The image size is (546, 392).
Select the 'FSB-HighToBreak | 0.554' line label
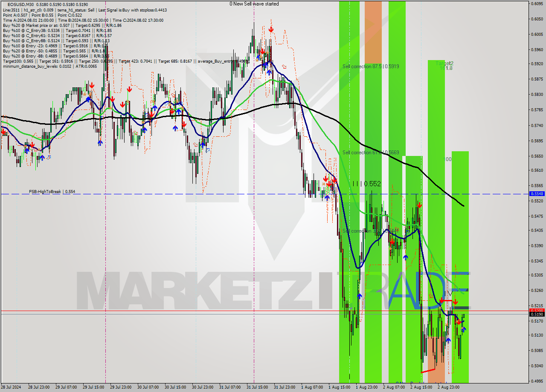[x=52, y=192]
